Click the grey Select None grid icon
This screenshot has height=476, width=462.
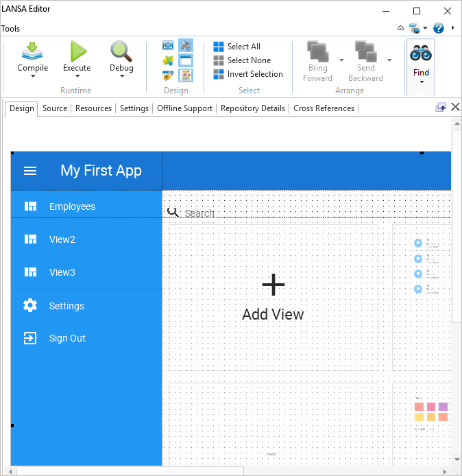pos(219,60)
